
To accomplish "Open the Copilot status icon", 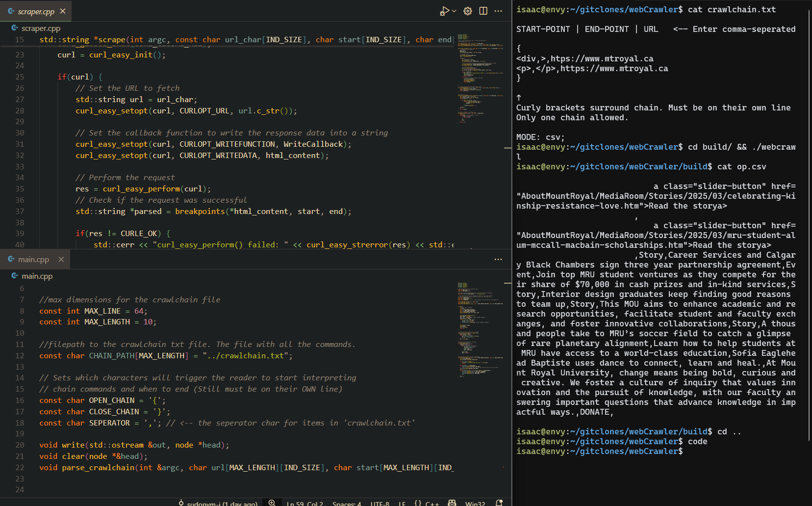I will [452, 503].
